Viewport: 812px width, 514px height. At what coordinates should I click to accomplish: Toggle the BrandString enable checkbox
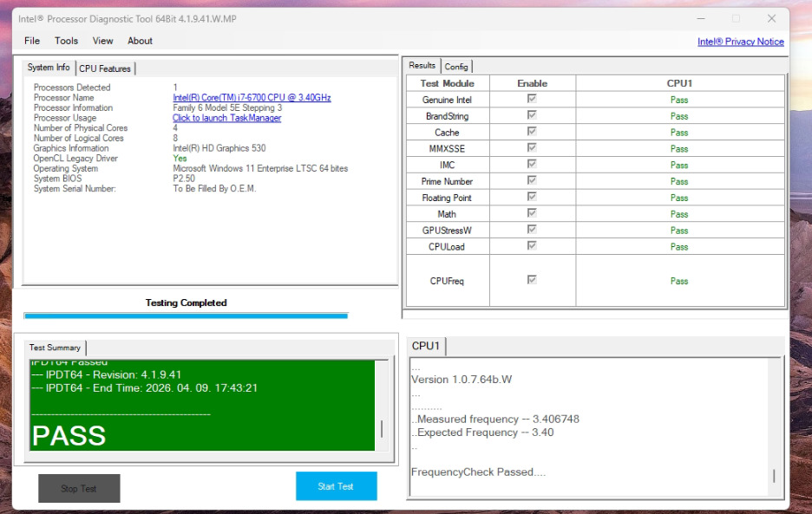pyautogui.click(x=532, y=115)
